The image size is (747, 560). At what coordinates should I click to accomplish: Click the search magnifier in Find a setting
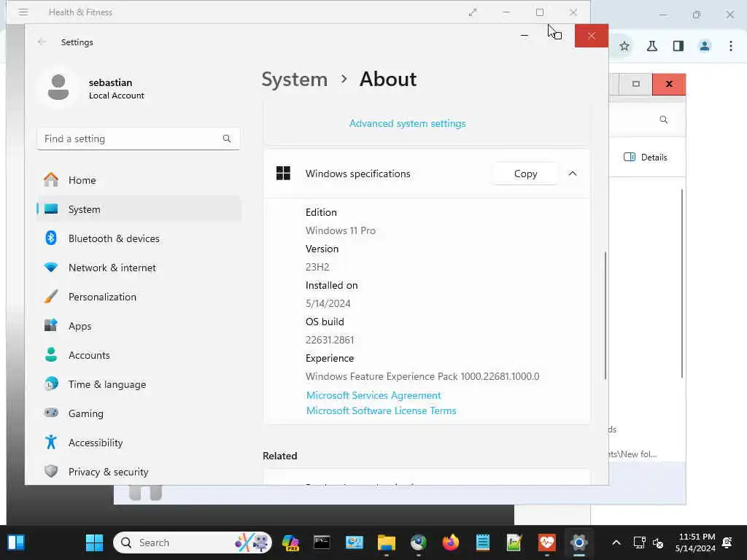(227, 139)
